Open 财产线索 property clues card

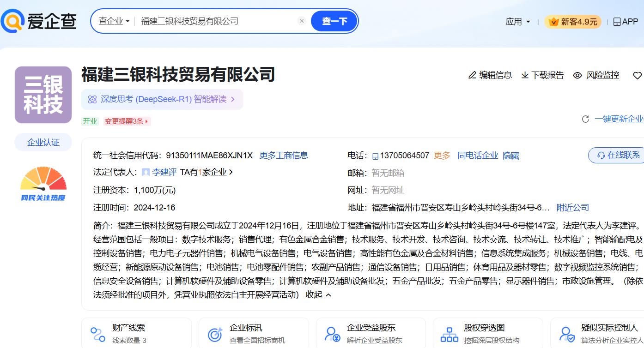(x=136, y=333)
